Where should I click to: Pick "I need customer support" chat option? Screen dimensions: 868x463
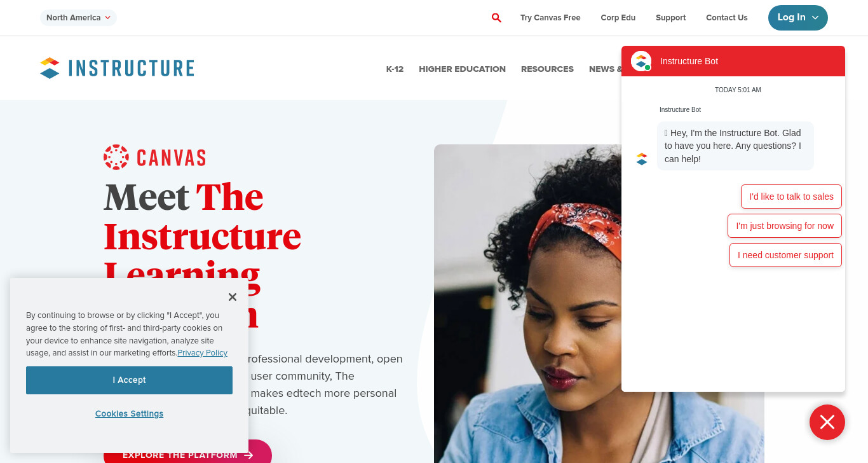(x=785, y=255)
